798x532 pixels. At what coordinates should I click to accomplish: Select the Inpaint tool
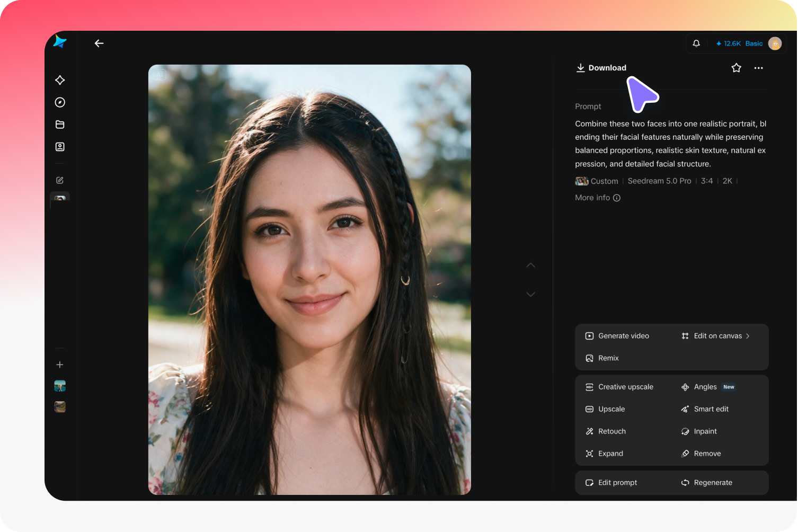(x=699, y=431)
